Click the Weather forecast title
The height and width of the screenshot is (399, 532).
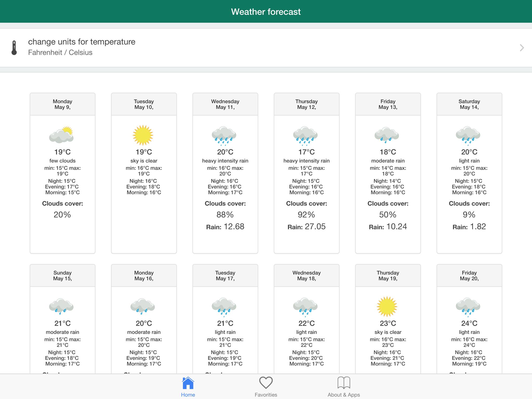[266, 12]
